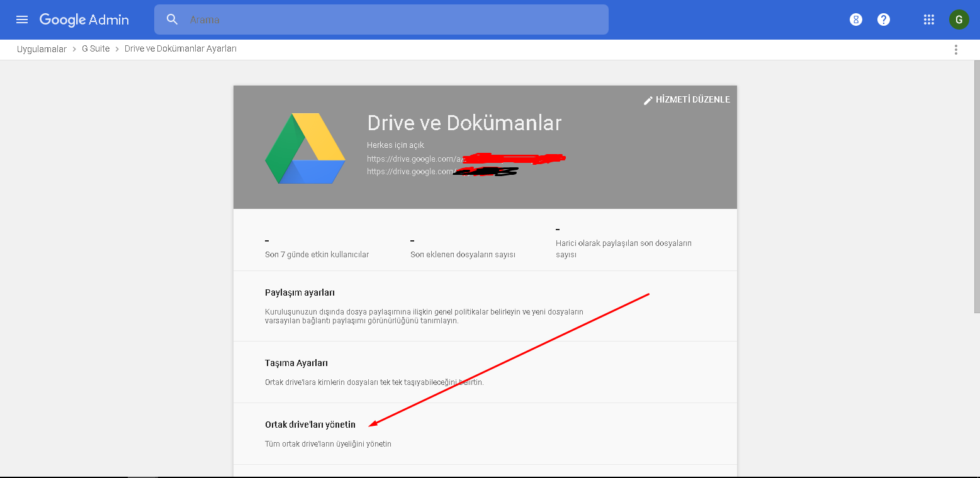The image size is (980, 478).
Task: Click the search magnifier icon
Action: click(x=172, y=19)
